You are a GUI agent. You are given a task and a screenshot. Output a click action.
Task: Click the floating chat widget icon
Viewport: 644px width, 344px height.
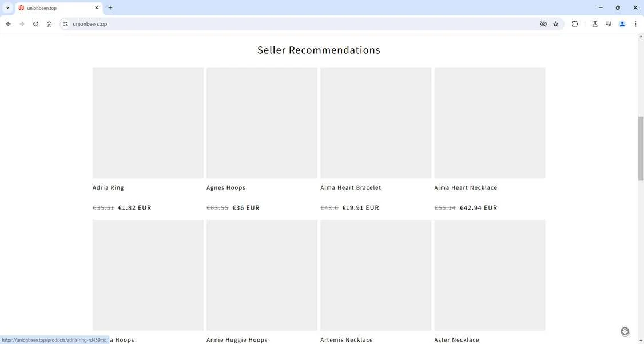coord(625,331)
